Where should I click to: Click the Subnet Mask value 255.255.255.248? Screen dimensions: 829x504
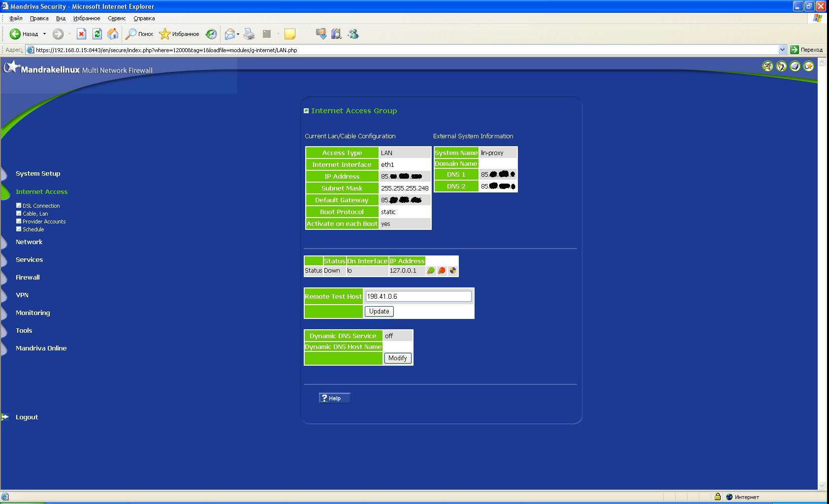405,188
